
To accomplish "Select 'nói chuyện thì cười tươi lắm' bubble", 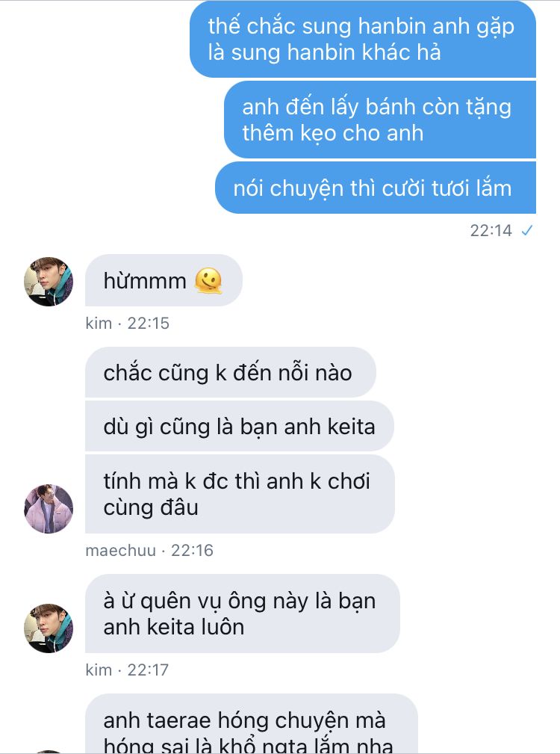I will pos(376,188).
